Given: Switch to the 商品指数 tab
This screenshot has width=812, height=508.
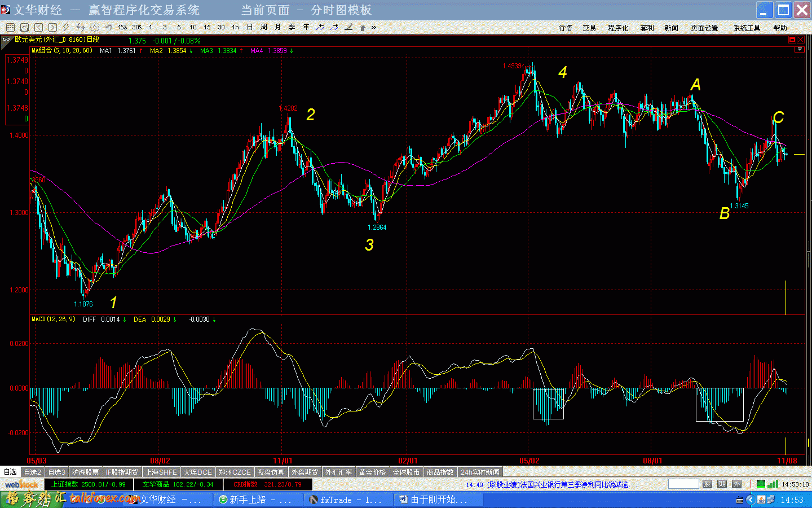Looking at the screenshot, I should point(440,472).
